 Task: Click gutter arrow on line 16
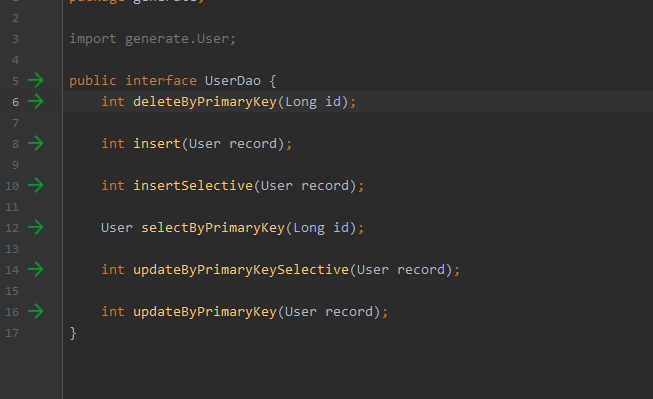36,311
